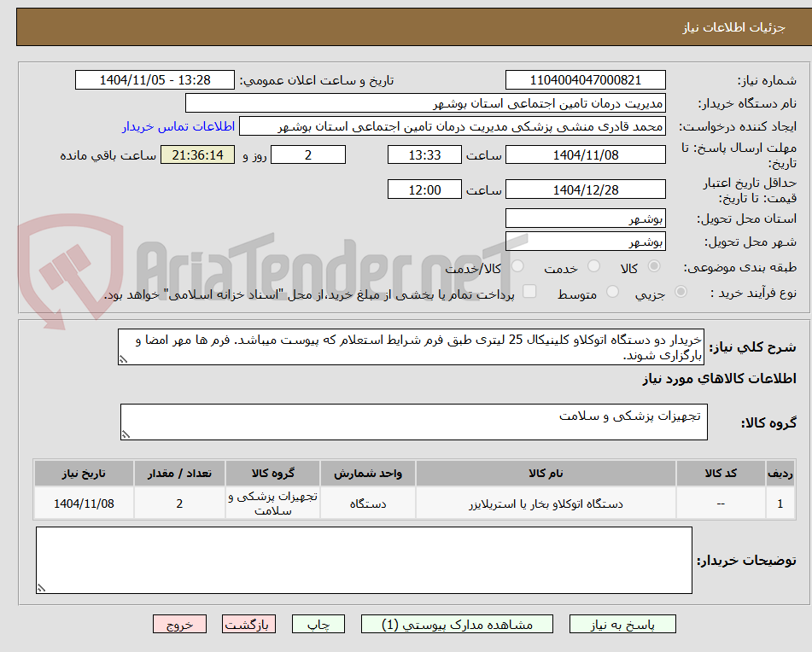812x652 pixels.
Task: Click the شماره نیاز number field
Action: coord(586,79)
